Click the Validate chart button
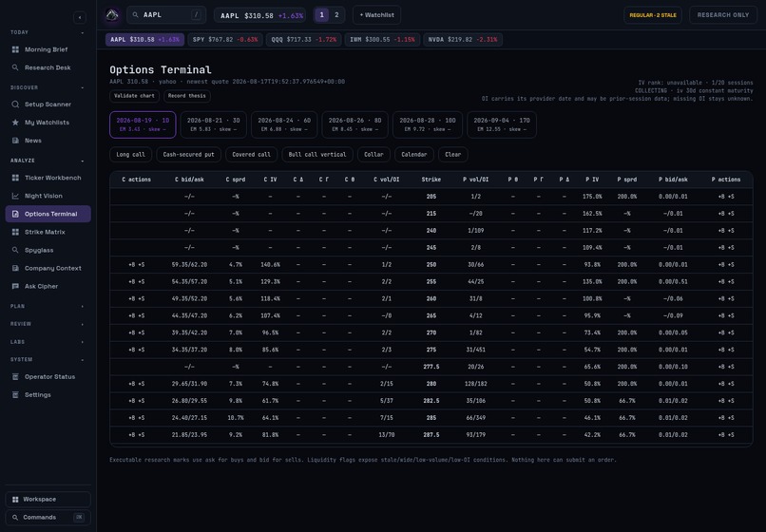Image resolution: width=766 pixels, height=532 pixels. click(x=134, y=96)
